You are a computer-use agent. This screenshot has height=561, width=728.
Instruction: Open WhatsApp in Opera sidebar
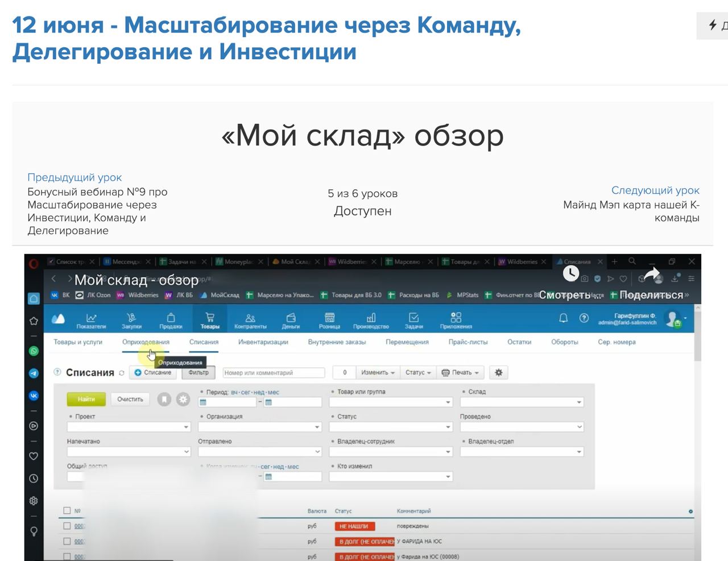(x=34, y=351)
